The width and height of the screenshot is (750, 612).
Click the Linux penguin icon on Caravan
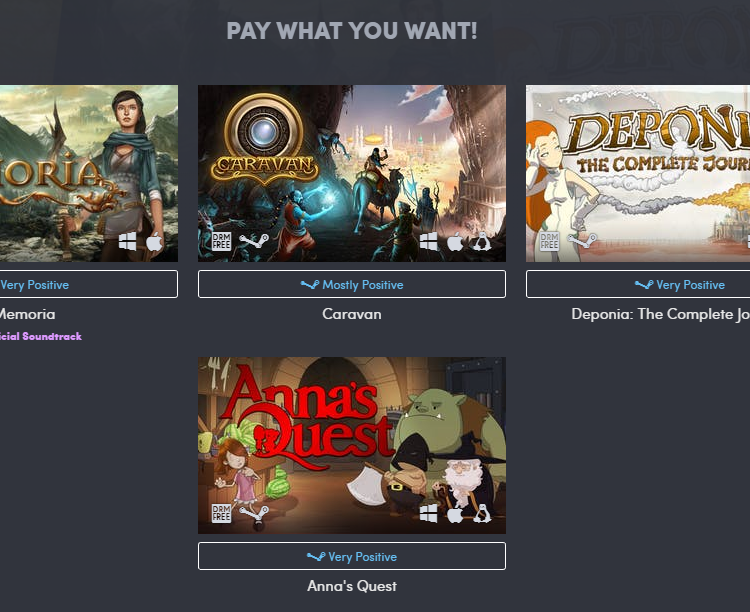[481, 242]
